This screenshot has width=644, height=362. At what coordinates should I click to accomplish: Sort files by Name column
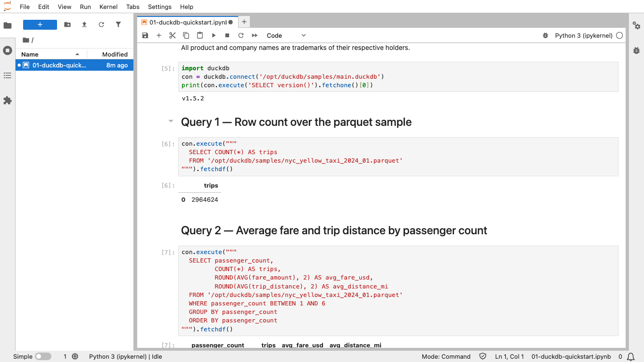click(51, 54)
